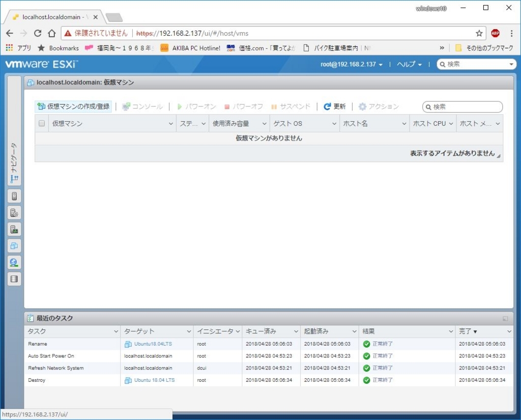Open the Chrome three-dot menu

511,33
